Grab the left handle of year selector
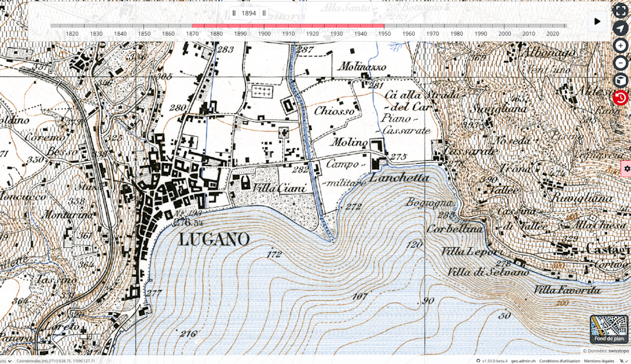The image size is (631, 364). pos(234,13)
